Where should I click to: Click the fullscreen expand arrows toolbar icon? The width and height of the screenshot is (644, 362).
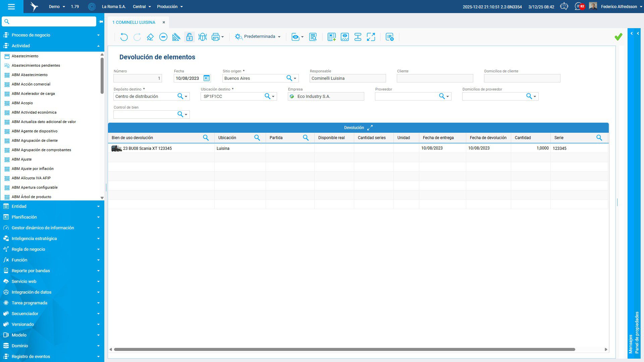371,37
